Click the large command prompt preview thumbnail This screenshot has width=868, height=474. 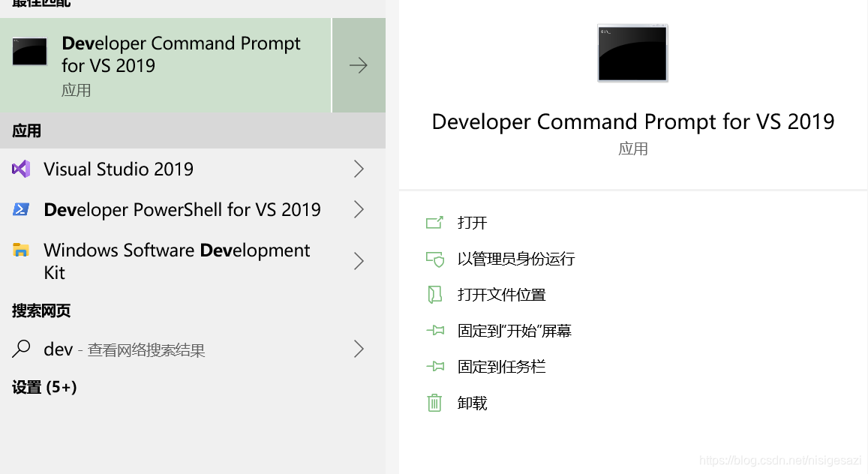click(632, 53)
